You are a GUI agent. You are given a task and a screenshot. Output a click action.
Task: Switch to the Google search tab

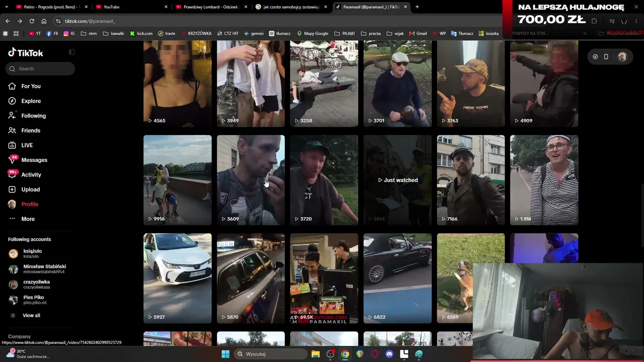point(291,7)
